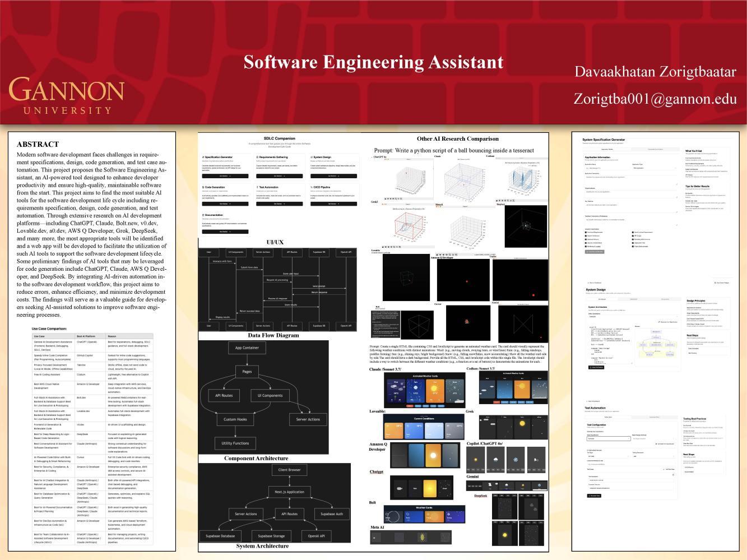The image size is (747, 560).
Task: Click the Next.js Application node
Action: [x=289, y=492]
